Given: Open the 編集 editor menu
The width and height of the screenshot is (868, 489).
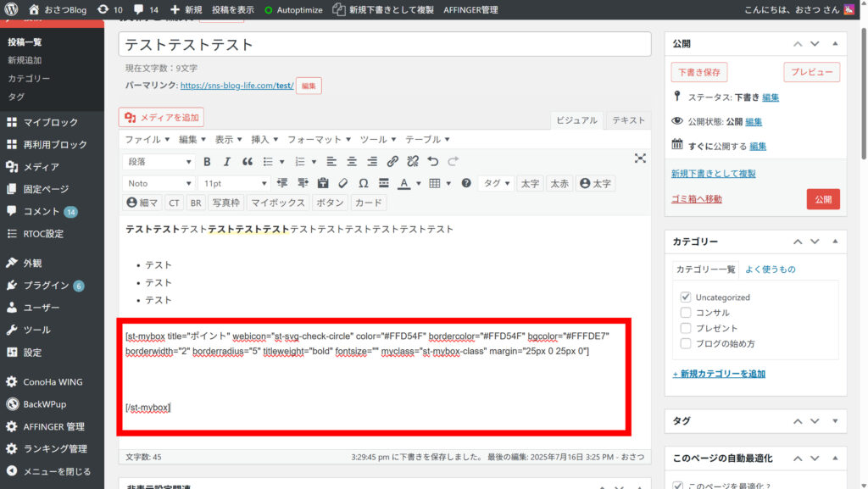Looking at the screenshot, I should [x=192, y=139].
